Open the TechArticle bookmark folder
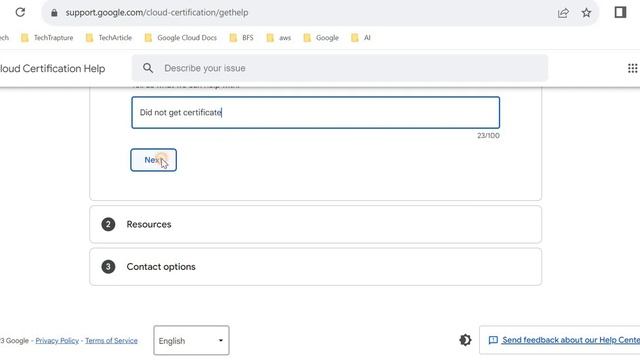 pyautogui.click(x=109, y=38)
